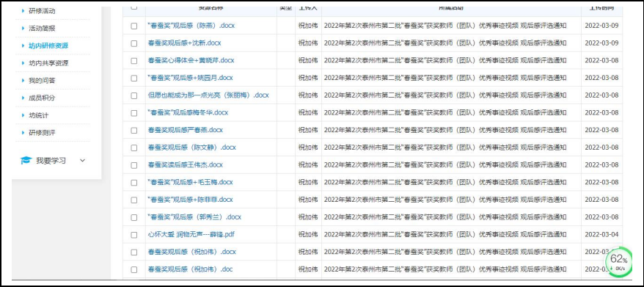
Task: Open file 春蚕奖观后感（祝加伟）.docx
Action: coord(191,252)
